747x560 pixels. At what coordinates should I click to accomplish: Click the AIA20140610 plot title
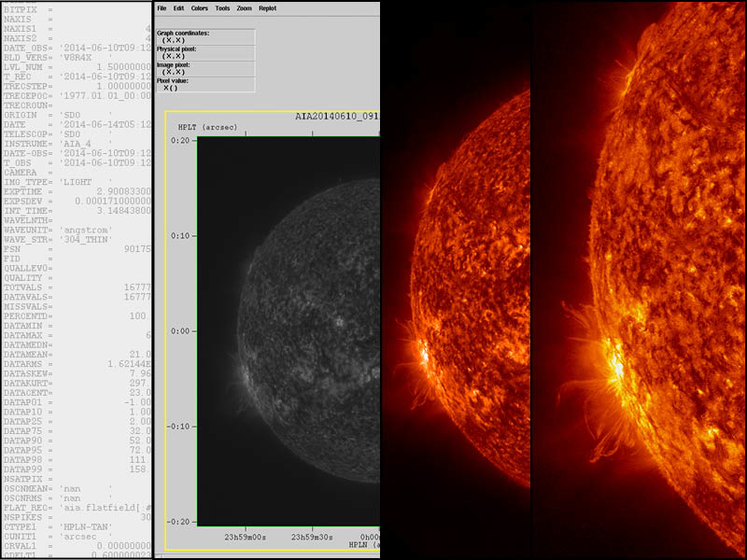click(x=337, y=118)
